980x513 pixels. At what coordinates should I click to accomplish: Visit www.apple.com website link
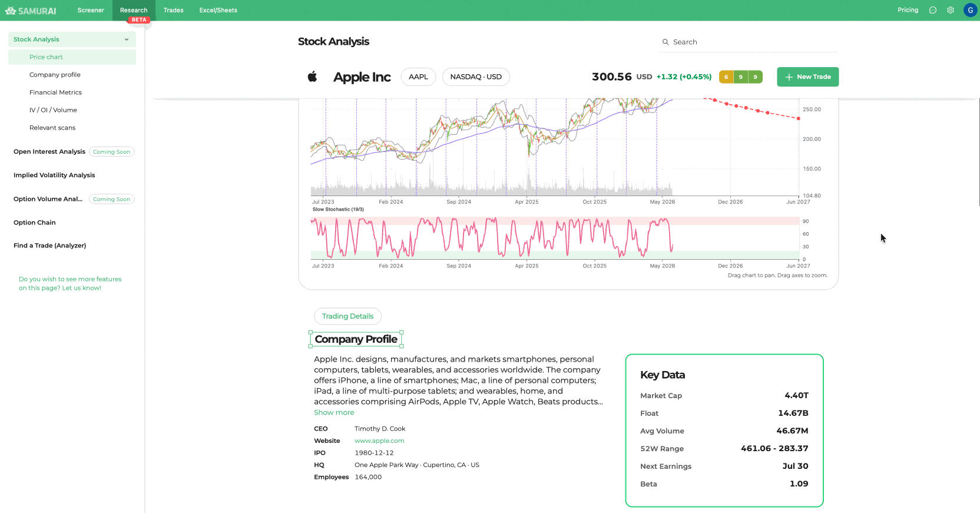(379, 441)
